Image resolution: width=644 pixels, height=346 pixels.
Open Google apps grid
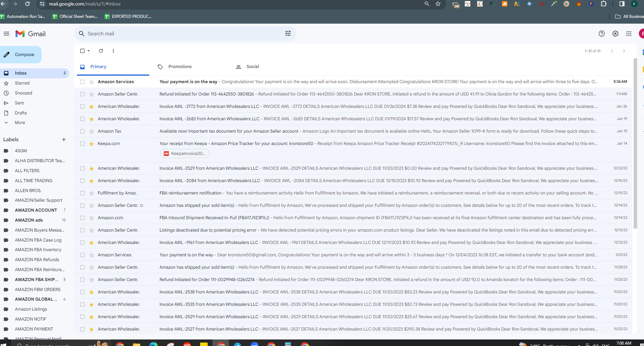pos(629,34)
